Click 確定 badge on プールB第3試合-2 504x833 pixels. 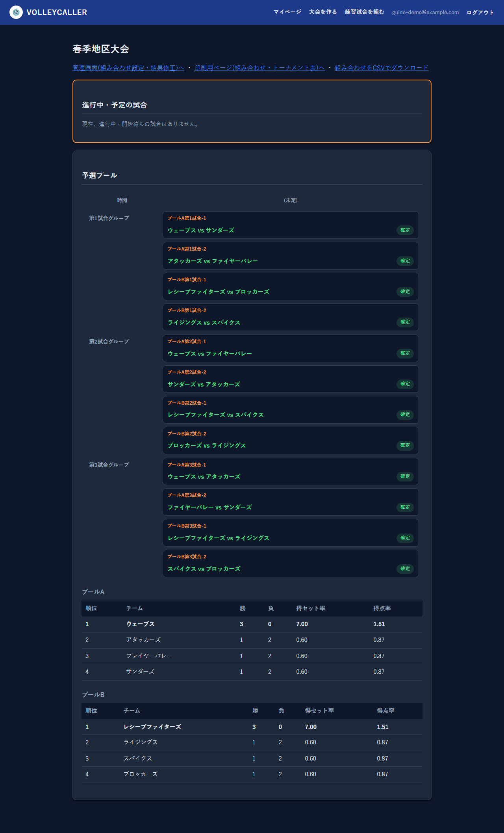[405, 569]
